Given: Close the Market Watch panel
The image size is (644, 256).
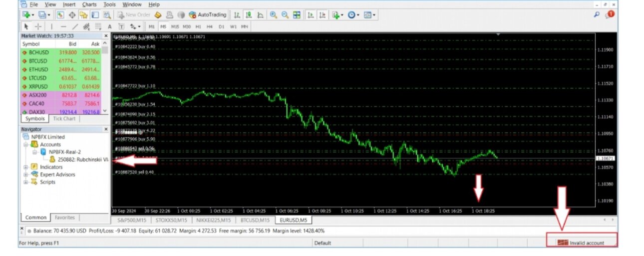Looking at the screenshot, I should tap(105, 36).
